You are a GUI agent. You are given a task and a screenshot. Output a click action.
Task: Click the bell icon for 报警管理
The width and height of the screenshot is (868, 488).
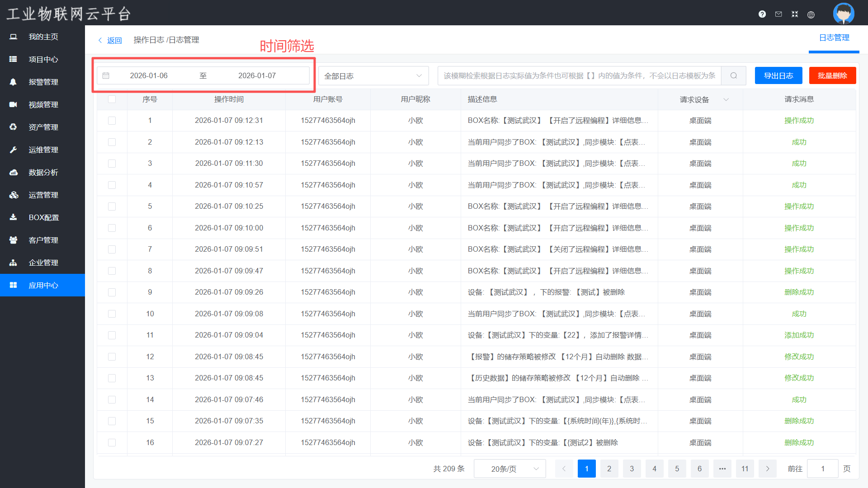(x=13, y=82)
